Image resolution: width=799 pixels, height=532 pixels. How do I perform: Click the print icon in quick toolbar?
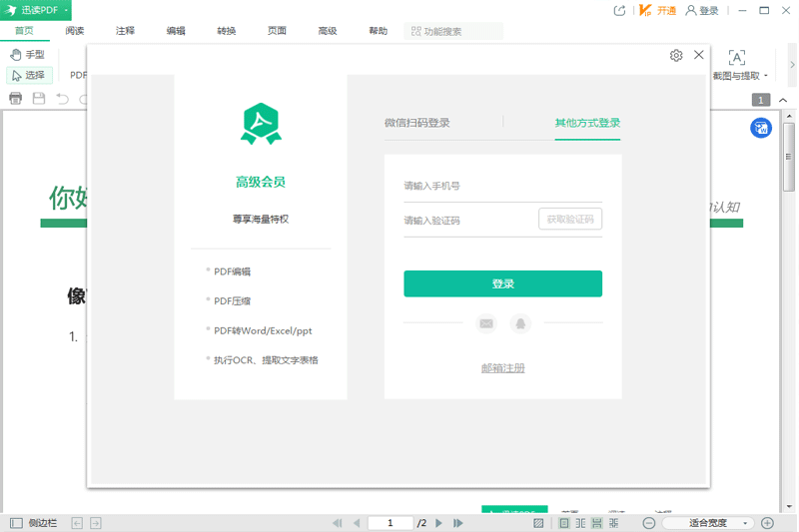click(x=16, y=99)
